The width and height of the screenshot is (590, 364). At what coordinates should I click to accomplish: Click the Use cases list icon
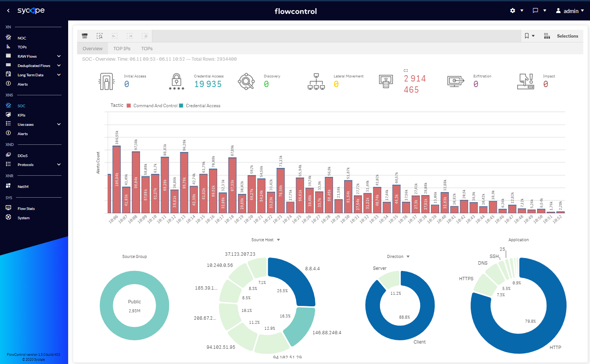pyautogui.click(x=8, y=124)
